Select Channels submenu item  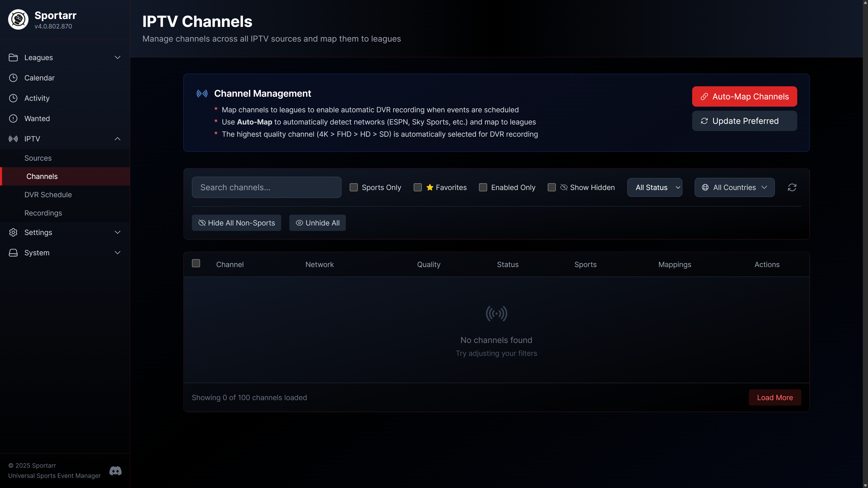pos(65,176)
